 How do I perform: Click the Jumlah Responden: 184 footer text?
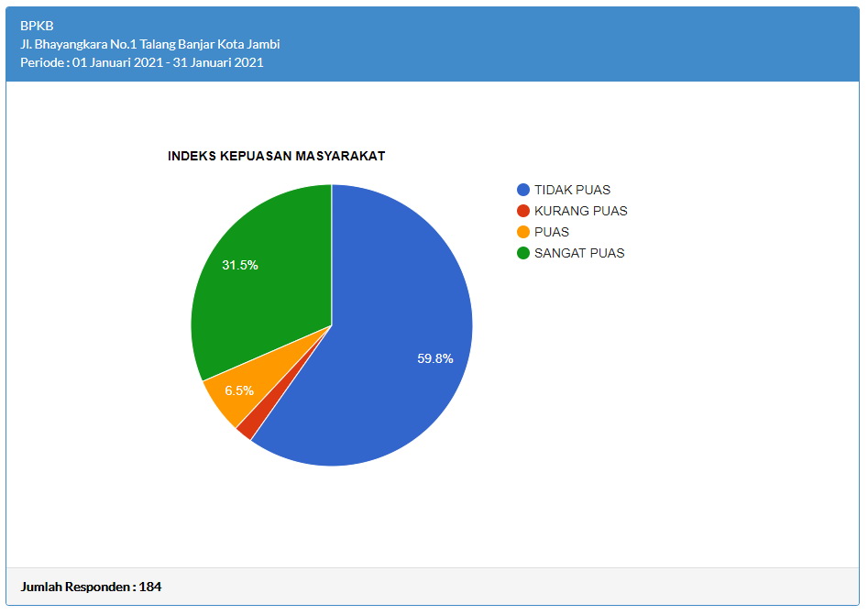pyautogui.click(x=91, y=587)
